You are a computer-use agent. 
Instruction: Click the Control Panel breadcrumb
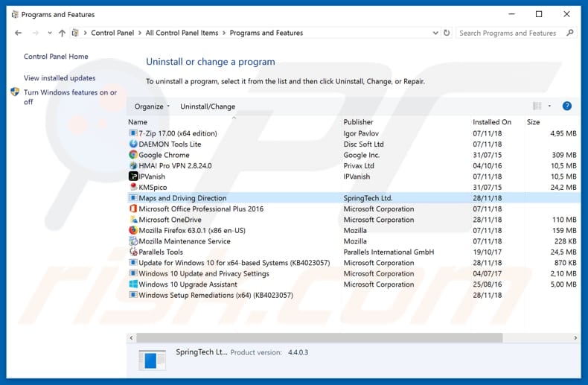click(112, 33)
